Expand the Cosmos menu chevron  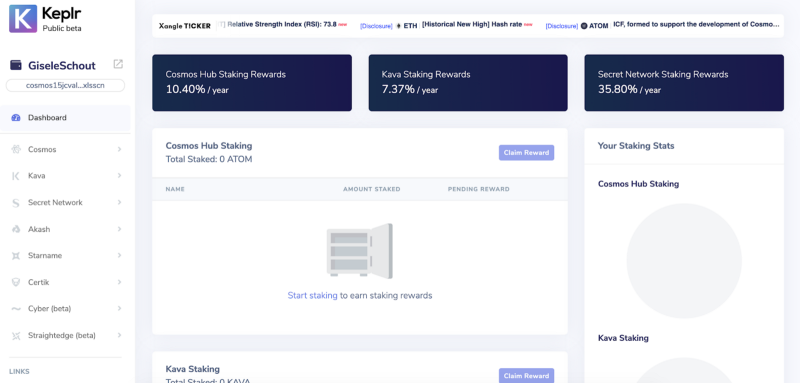[x=119, y=149]
